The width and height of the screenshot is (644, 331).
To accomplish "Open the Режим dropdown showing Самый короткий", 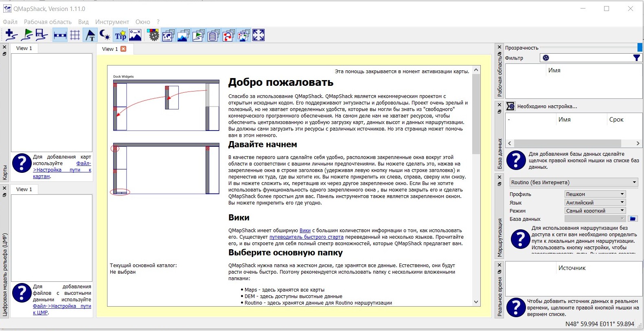I will 595,211.
